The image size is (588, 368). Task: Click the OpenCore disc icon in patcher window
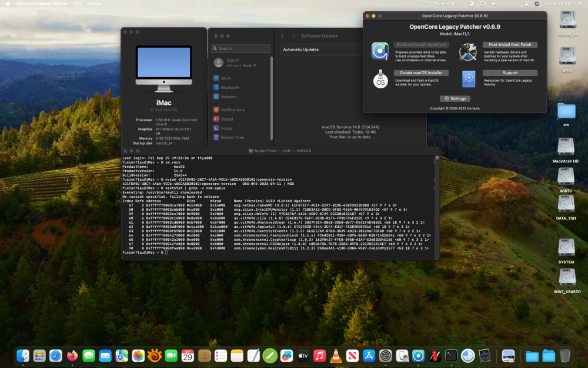point(380,51)
